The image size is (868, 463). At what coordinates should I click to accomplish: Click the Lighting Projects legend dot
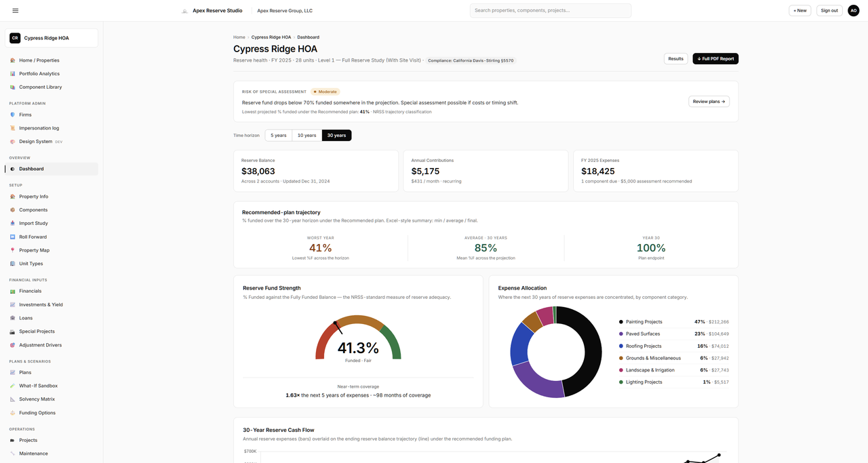tap(621, 382)
